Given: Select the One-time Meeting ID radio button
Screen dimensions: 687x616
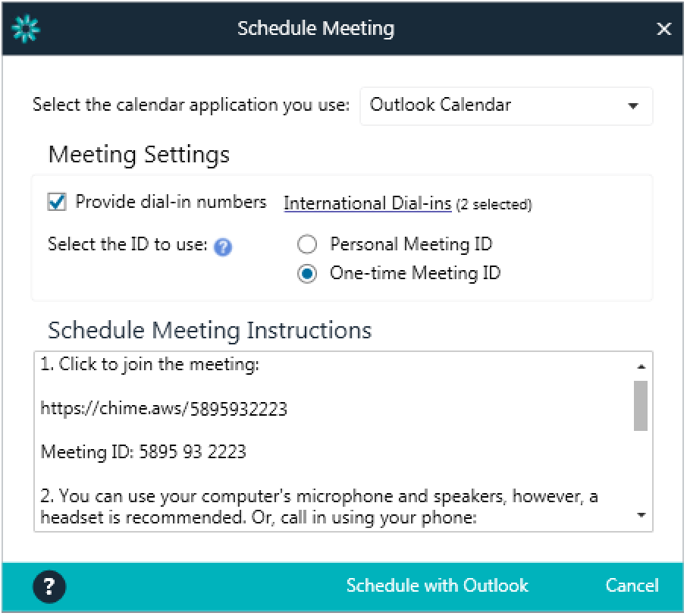Looking at the screenshot, I should pyautogui.click(x=307, y=274).
